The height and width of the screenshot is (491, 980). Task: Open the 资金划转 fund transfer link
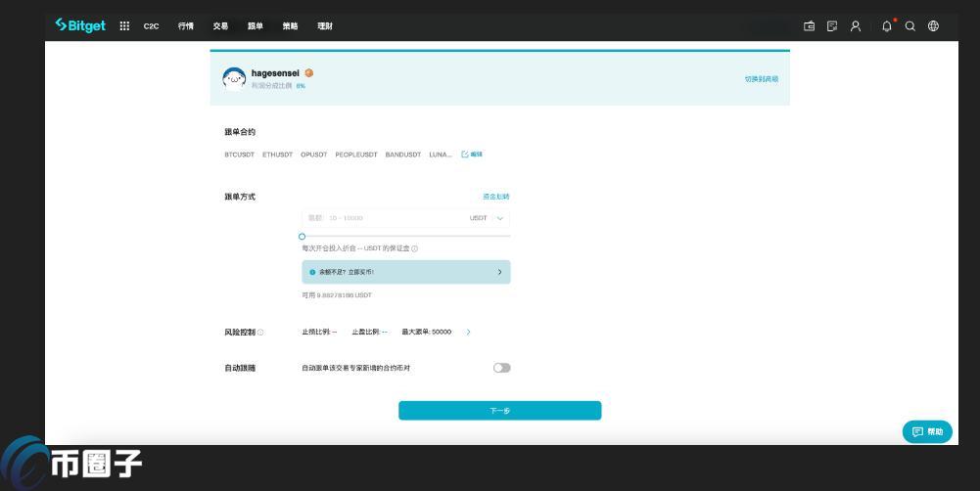point(496,197)
